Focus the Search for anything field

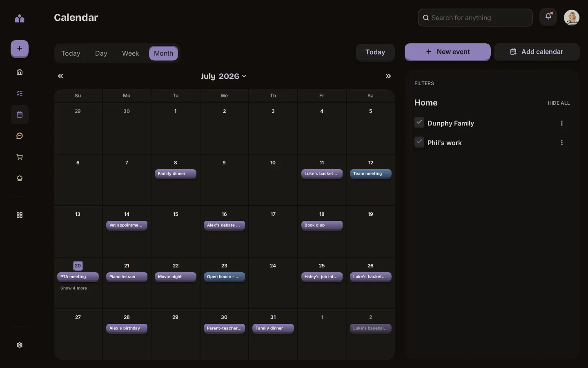pos(475,18)
